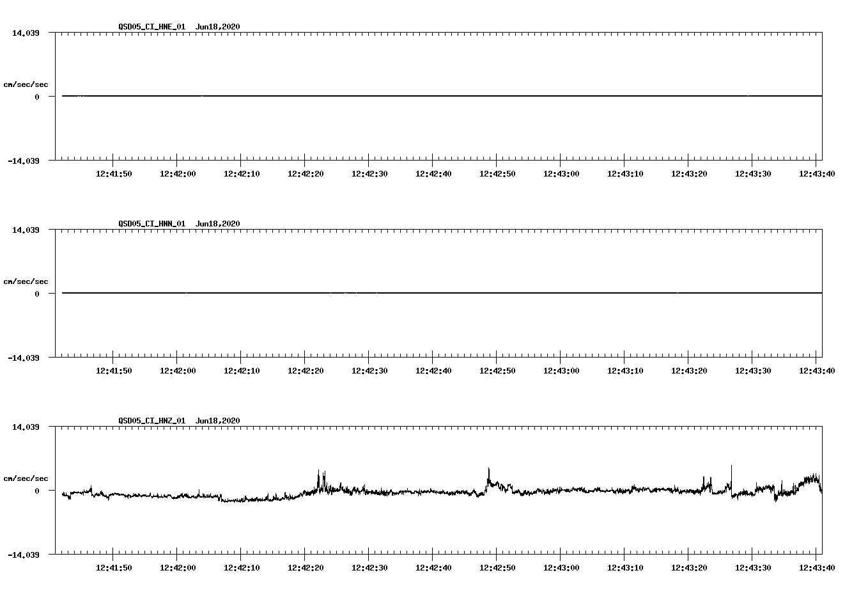This screenshot has width=868, height=591.
Task: Click the HNZ spike near 12:42:22
Action: (318, 480)
